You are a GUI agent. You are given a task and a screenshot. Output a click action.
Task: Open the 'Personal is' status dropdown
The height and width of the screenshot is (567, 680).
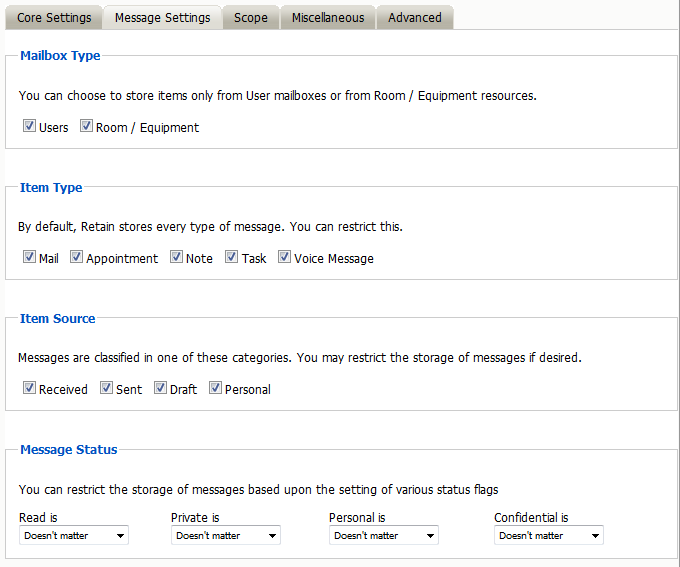(383, 536)
